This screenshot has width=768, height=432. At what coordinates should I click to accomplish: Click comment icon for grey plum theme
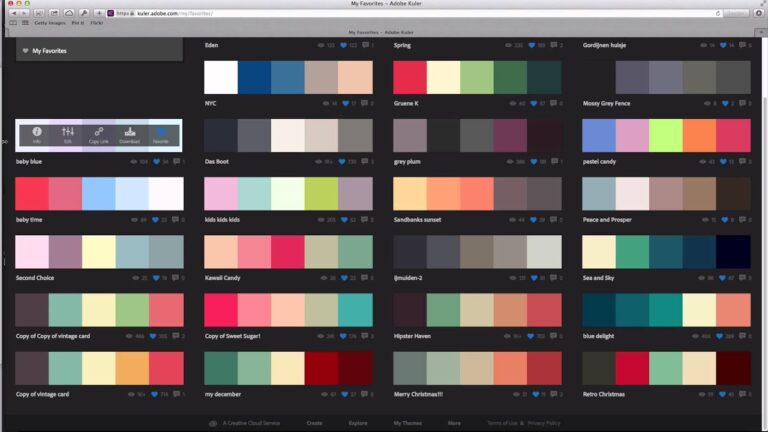(x=554, y=161)
